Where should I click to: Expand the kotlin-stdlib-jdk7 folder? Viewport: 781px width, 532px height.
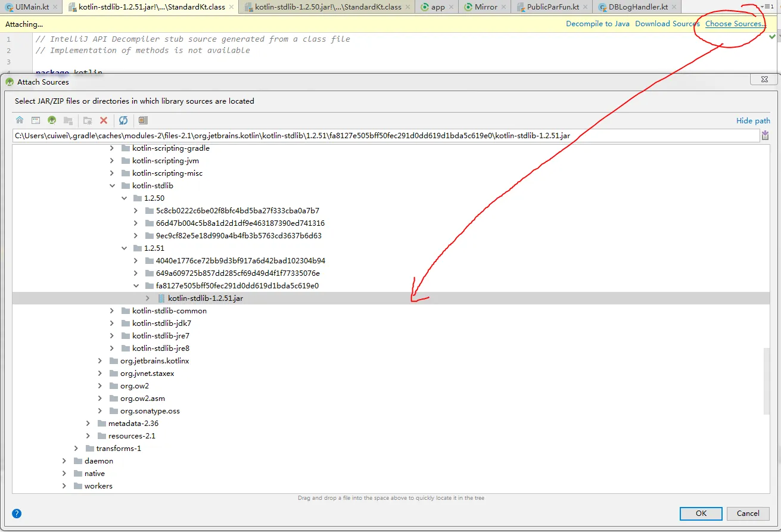pos(112,323)
